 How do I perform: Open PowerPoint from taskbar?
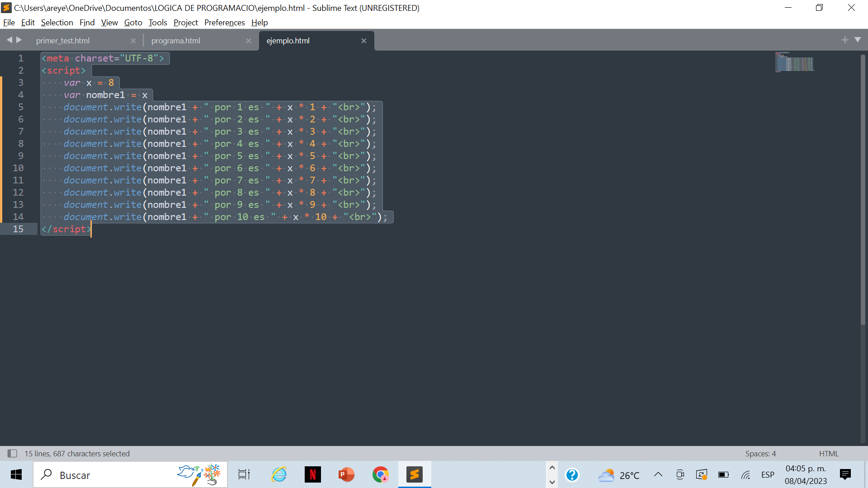coord(347,474)
